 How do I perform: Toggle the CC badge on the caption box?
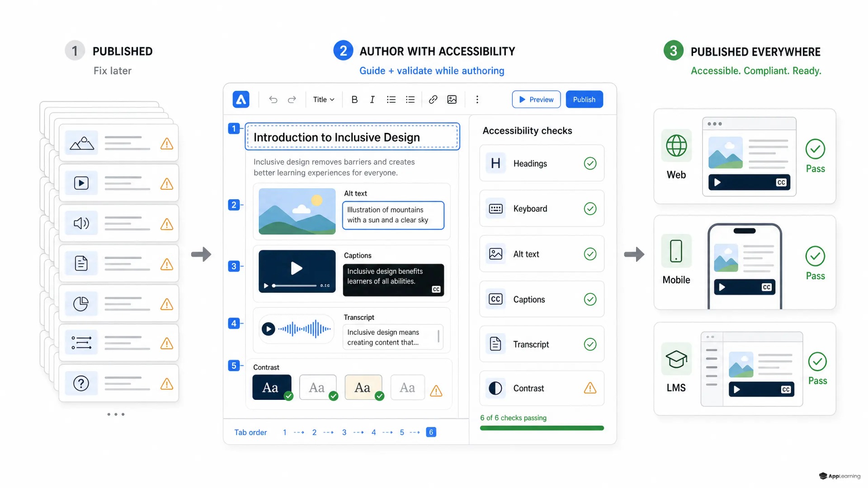(x=436, y=289)
